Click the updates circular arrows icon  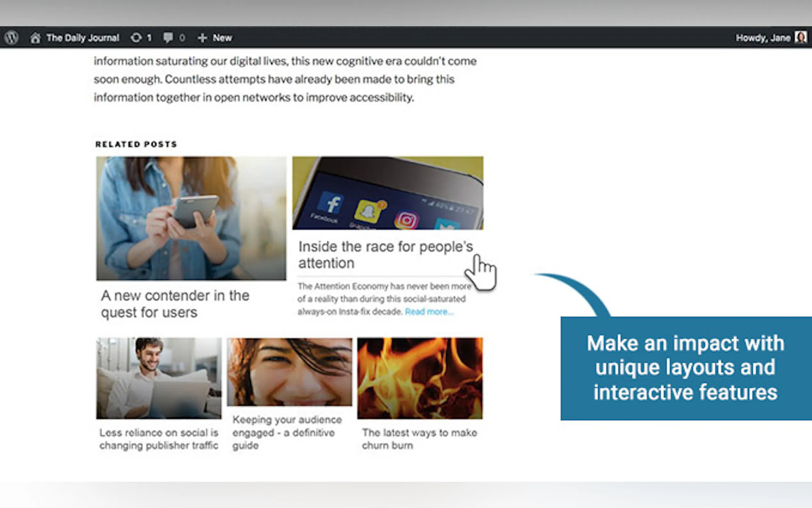tap(136, 38)
